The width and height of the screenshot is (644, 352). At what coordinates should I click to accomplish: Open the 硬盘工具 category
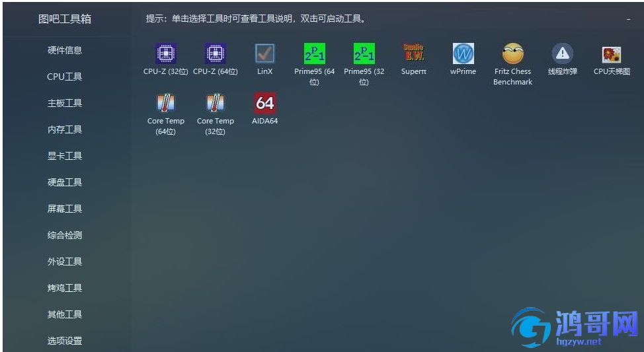(x=65, y=182)
